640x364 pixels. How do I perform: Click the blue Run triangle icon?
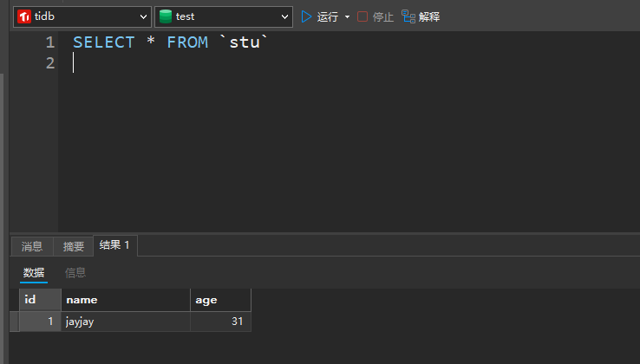click(x=306, y=16)
